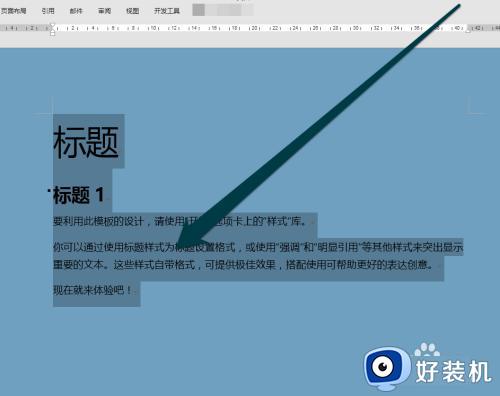The image size is (500, 396).
Task: Click the right indent marker on ruler
Action: pos(468,31)
